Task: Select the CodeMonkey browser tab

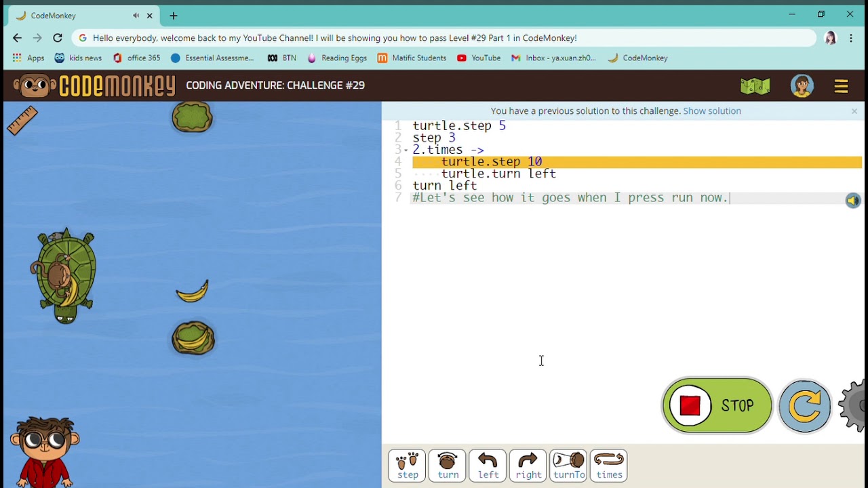Action: (x=84, y=16)
